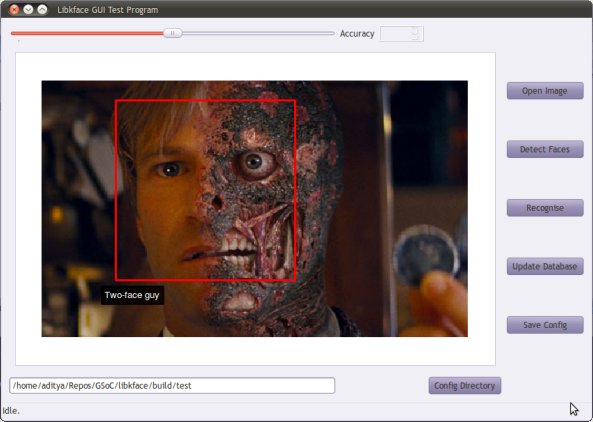Click the coin shown in the photo
Image resolution: width=593 pixels, height=422 pixels.
coord(426,254)
